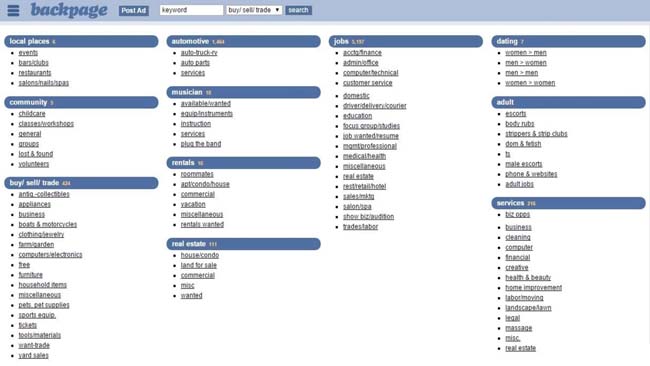The width and height of the screenshot is (650, 366).
Task: Open computers/electronics link
Action: 50,255
